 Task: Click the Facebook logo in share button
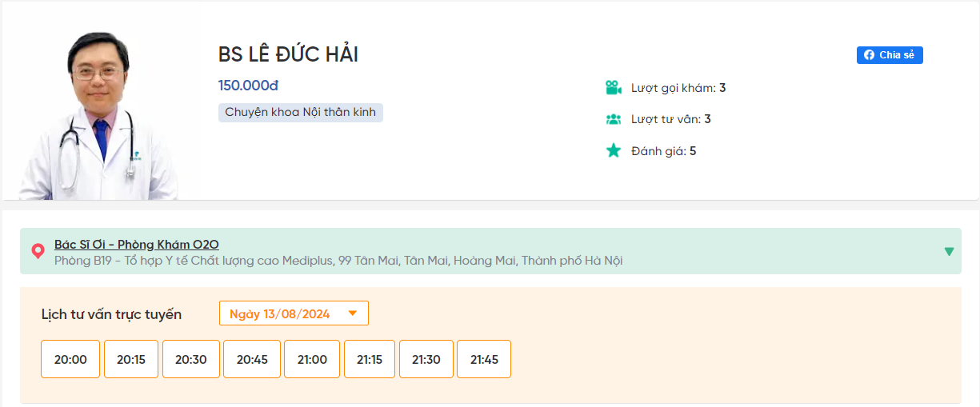pos(869,55)
